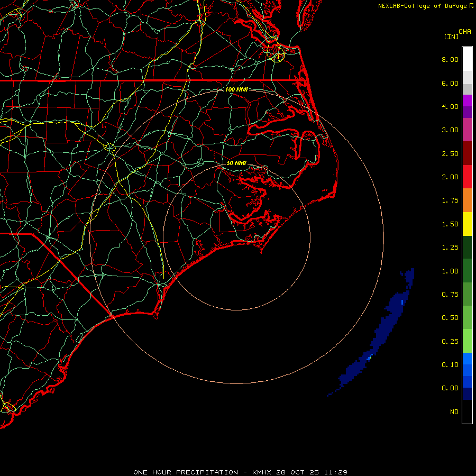The image size is (476, 476).
Task: Click the 2.00 legend value
Action: click(450, 177)
